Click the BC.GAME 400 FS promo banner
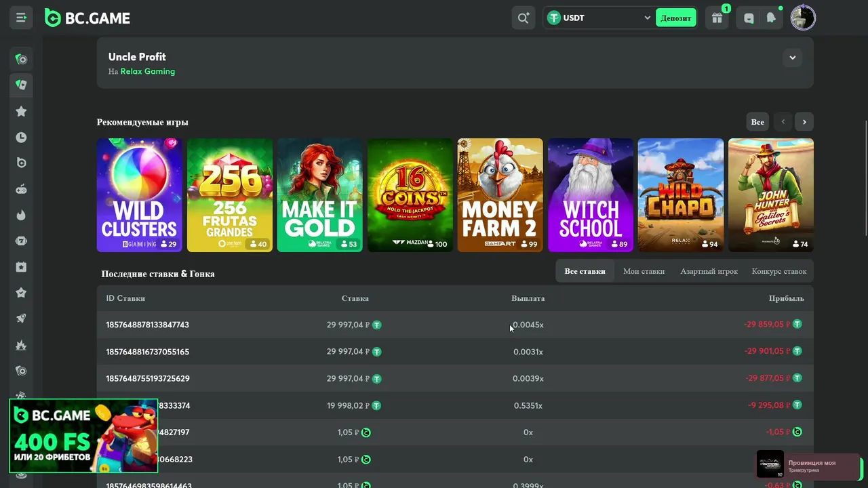 tap(83, 436)
